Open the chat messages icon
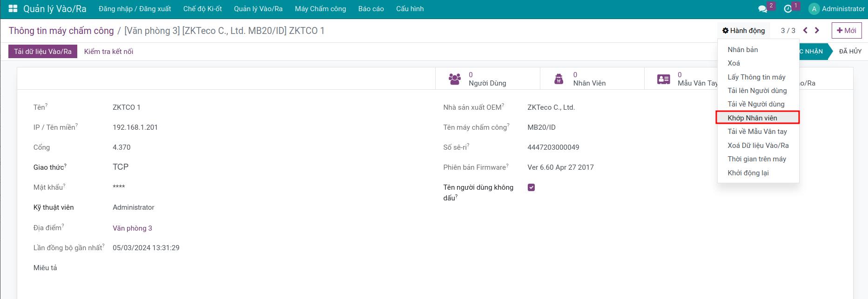868x299 pixels. tap(762, 9)
